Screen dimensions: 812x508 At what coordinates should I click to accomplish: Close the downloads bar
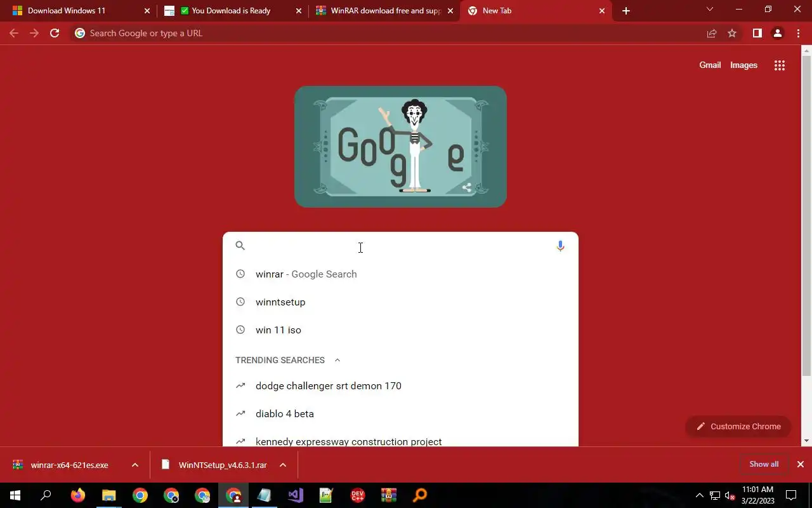pos(801,464)
